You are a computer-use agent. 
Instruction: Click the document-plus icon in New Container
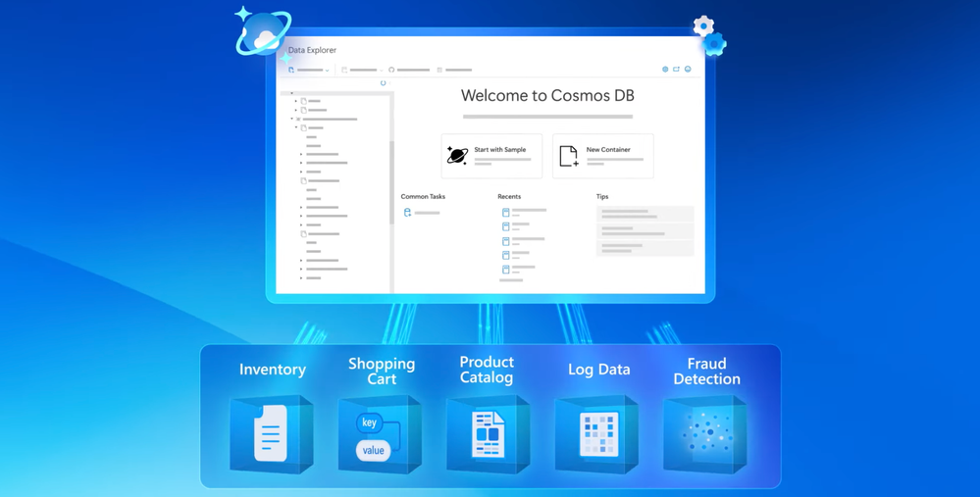point(569,156)
